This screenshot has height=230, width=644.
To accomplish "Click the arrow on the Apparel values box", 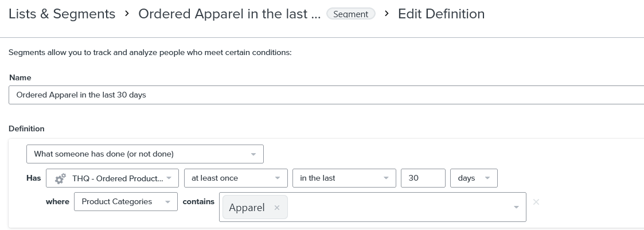I will click(516, 207).
